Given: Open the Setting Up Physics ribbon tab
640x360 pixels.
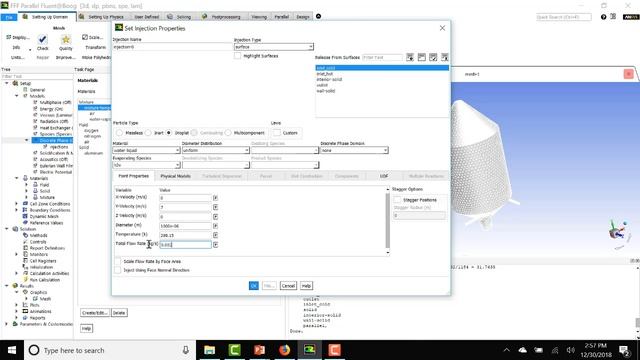Looking at the screenshot, I should [x=102, y=17].
